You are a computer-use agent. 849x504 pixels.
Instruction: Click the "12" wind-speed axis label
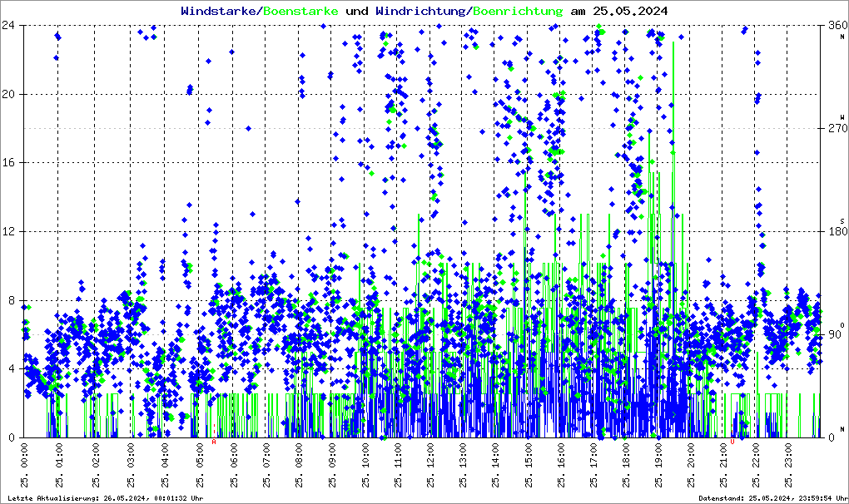tap(8, 231)
